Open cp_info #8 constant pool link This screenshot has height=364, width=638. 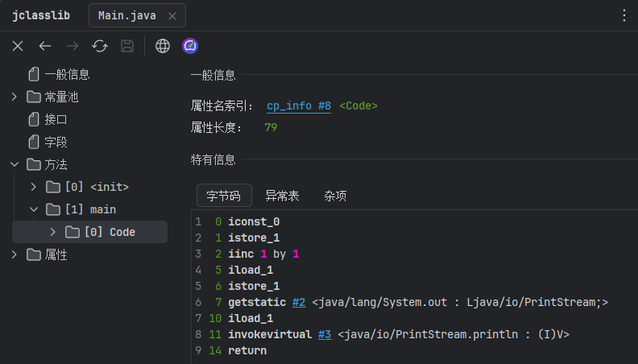[299, 105]
